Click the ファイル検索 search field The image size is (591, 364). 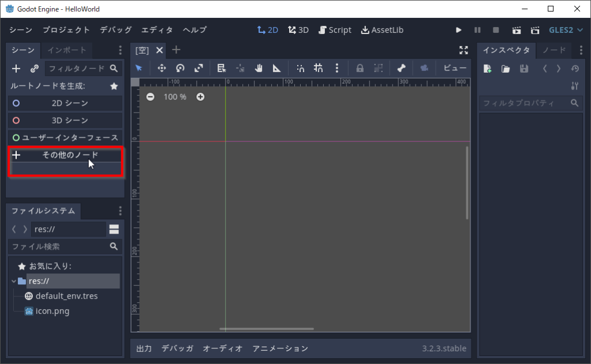click(58, 246)
